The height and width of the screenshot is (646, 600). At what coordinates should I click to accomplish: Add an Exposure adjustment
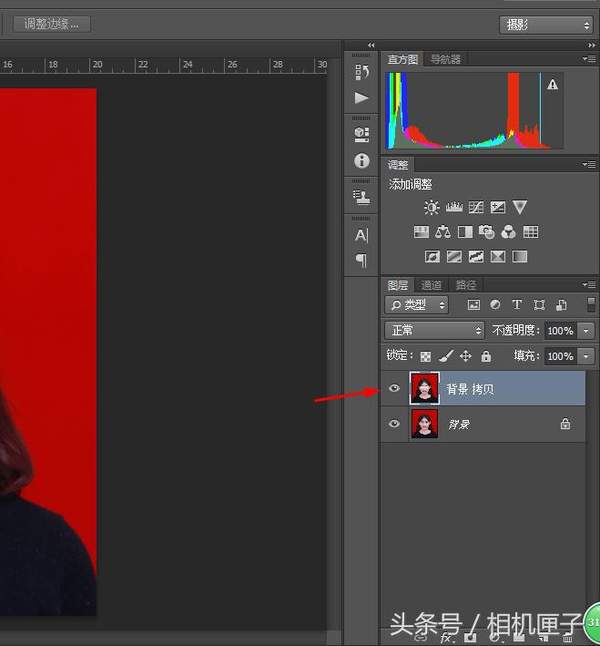pos(498,207)
